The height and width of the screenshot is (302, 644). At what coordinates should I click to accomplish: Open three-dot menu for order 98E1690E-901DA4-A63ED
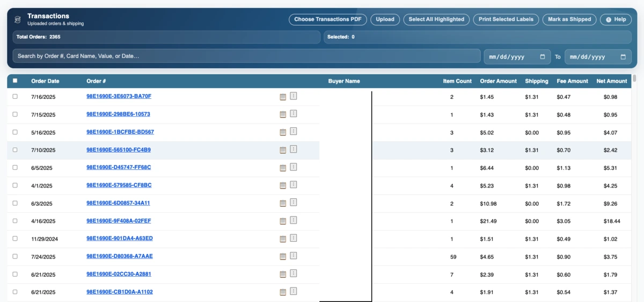294,238
